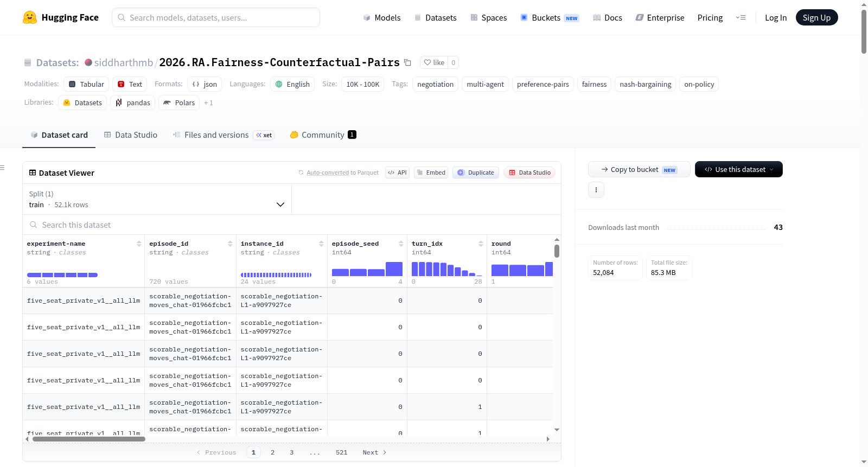Click the table horizontal scrollbar
The height and width of the screenshot is (467, 868).
(89, 439)
